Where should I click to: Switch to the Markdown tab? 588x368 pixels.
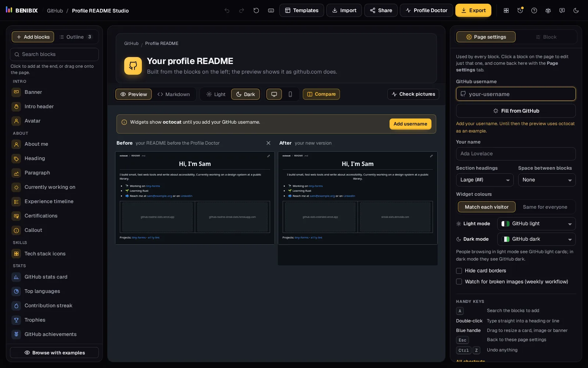pos(174,94)
